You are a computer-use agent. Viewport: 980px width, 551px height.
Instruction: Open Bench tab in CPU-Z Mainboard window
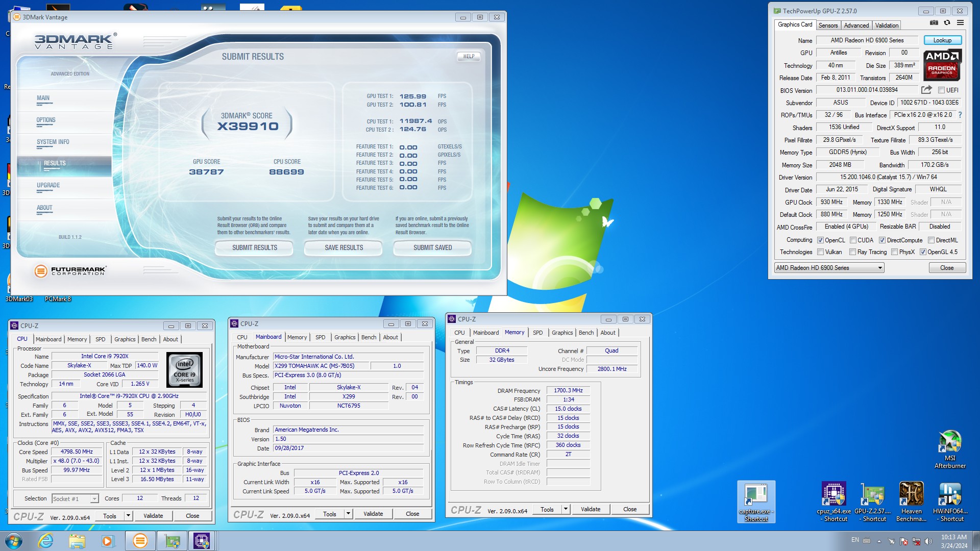click(369, 337)
